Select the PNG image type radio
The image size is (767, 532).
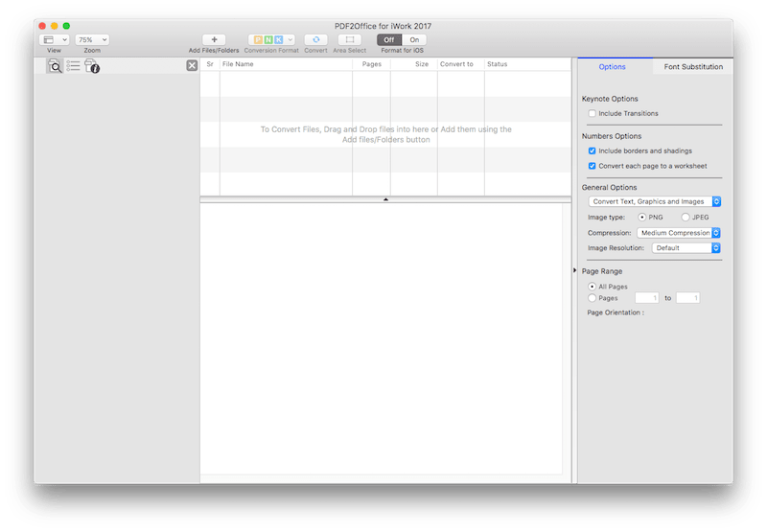(x=641, y=217)
